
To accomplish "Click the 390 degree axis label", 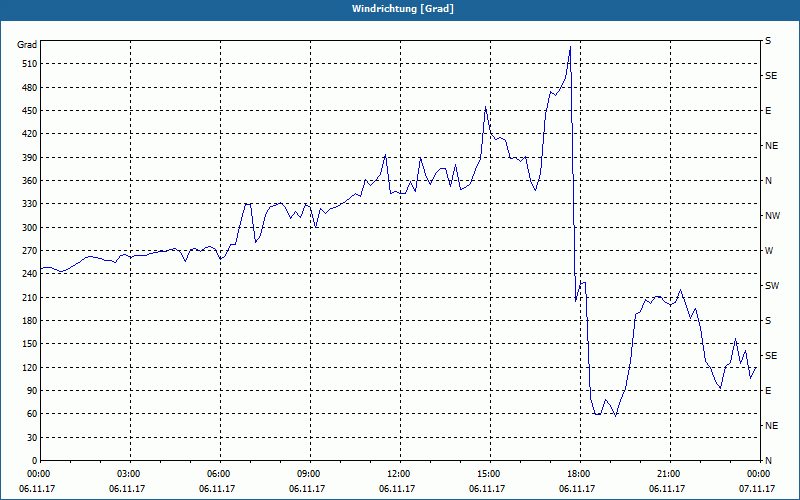I will (x=31, y=157).
